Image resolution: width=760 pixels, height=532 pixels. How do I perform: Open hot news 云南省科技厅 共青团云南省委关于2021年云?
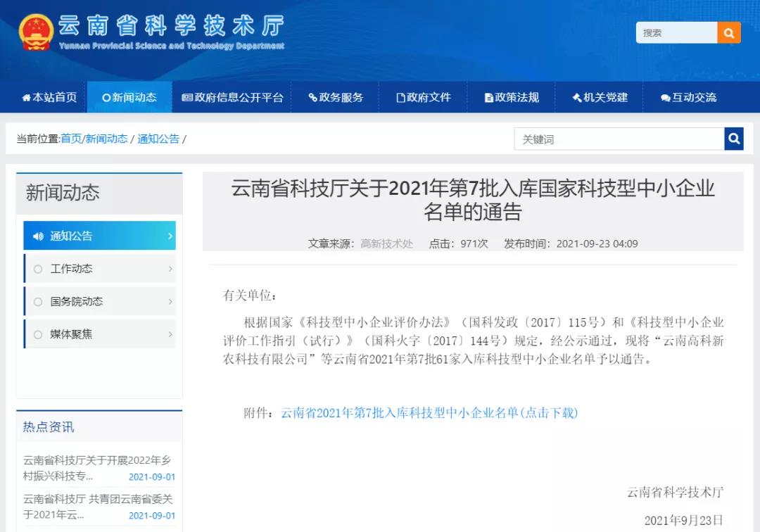coord(97,507)
